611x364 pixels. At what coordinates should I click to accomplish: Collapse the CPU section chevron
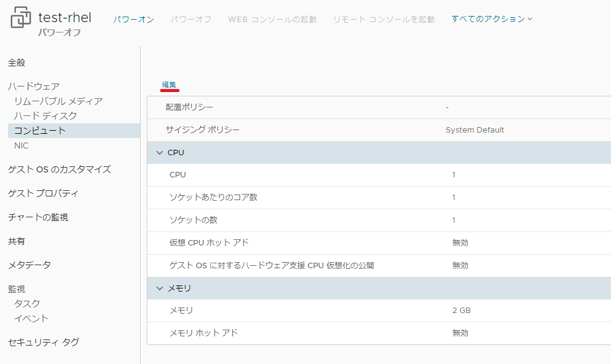(x=160, y=153)
